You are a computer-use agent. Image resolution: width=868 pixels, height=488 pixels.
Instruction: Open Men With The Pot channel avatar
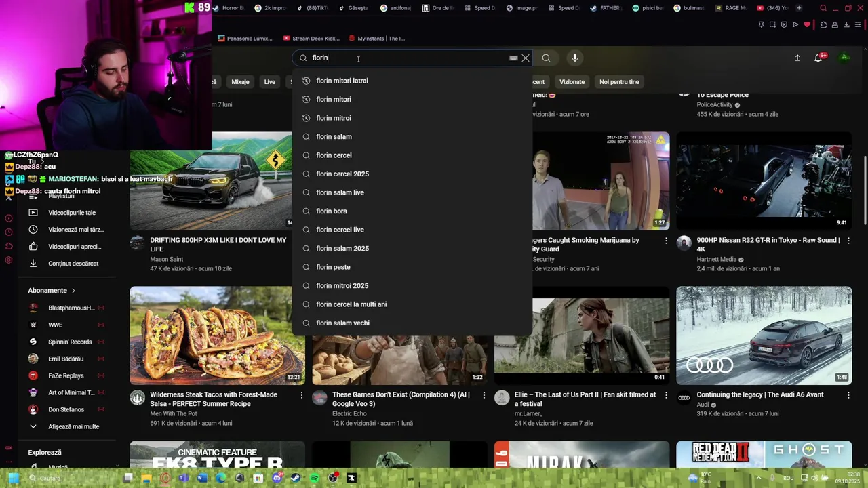coord(138,397)
